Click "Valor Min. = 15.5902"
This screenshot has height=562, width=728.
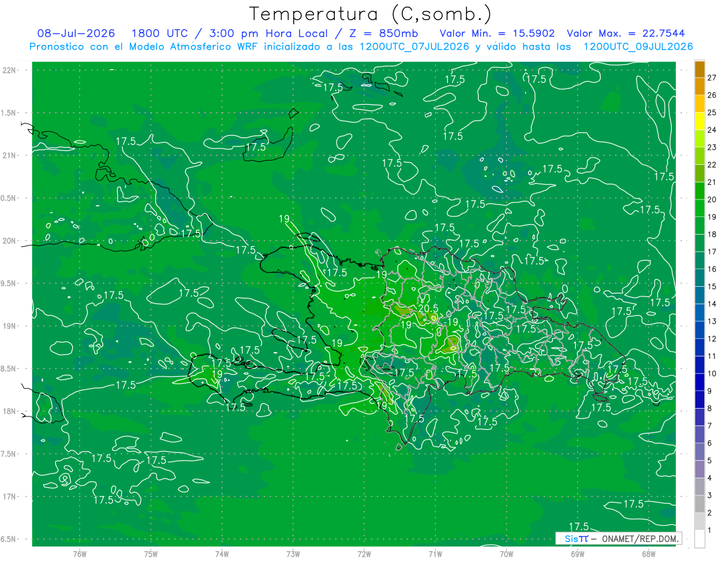tap(497, 33)
